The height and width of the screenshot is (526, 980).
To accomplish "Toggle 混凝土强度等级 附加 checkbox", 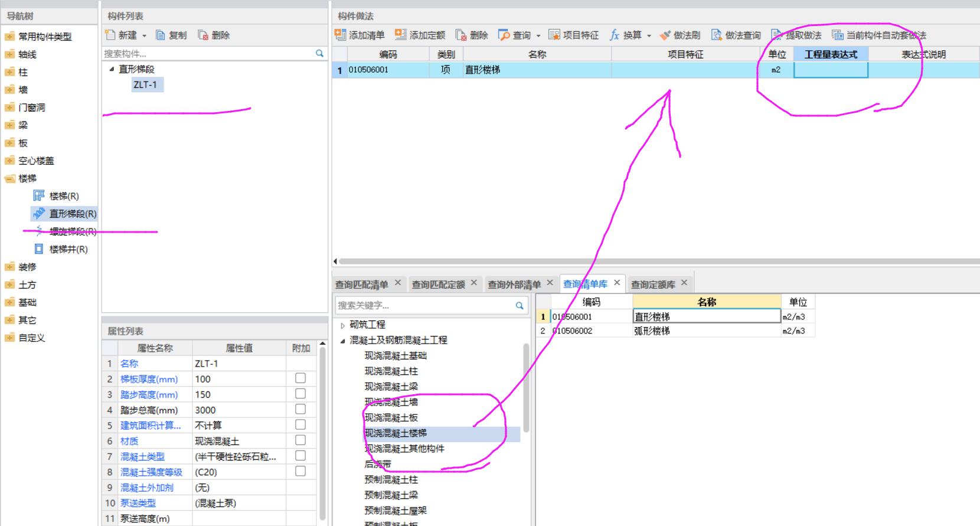I will tap(300, 471).
